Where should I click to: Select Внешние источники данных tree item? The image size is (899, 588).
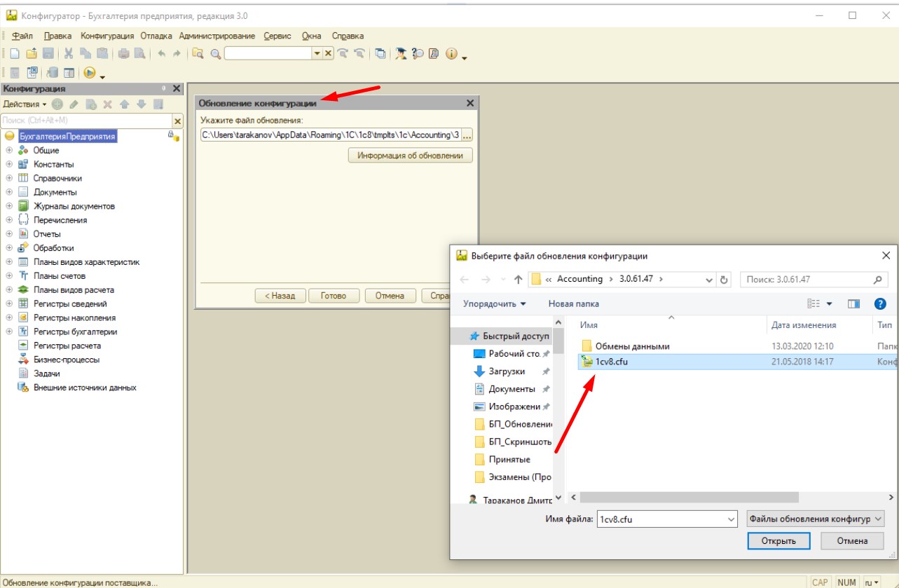(85, 388)
